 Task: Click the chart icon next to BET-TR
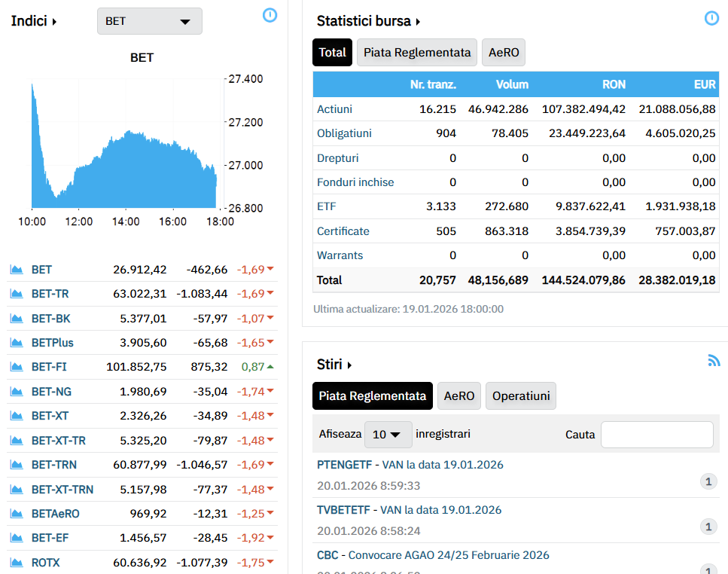16,294
